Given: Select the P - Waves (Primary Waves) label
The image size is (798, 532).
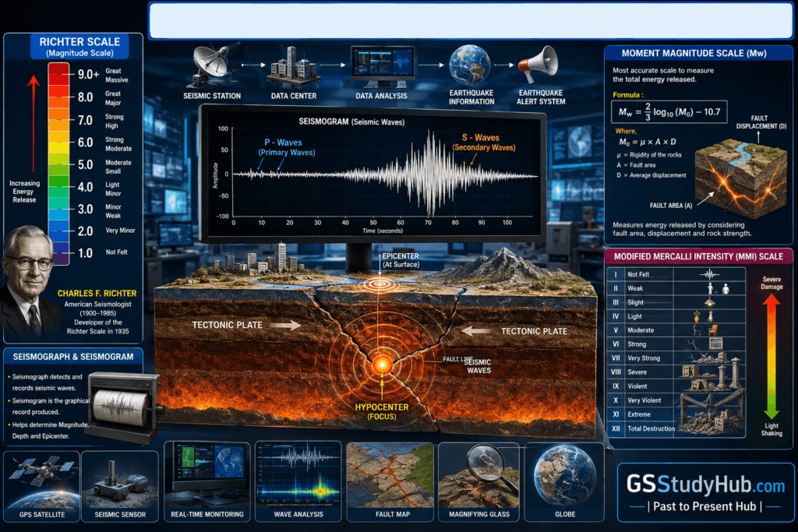Looking at the screenshot, I should tap(287, 147).
